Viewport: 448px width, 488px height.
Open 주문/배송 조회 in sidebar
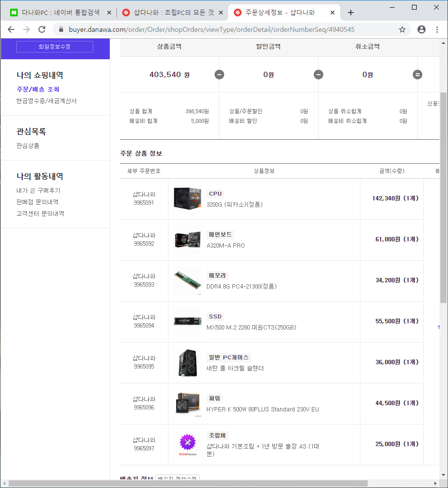pyautogui.click(x=38, y=89)
